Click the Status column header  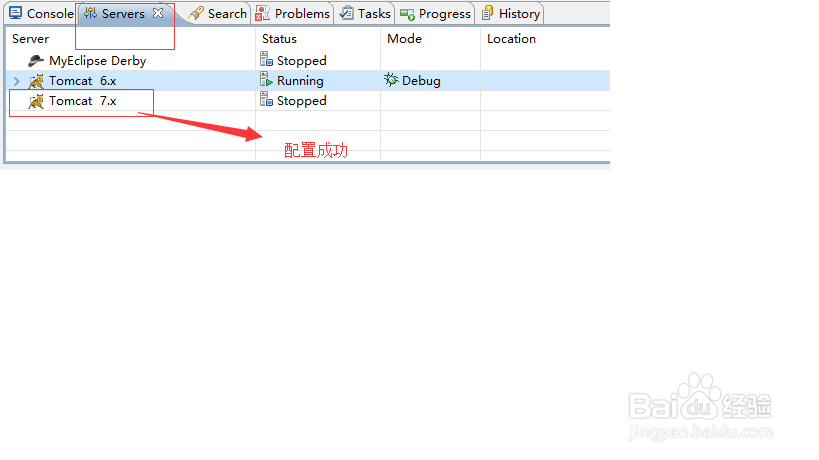tap(279, 39)
